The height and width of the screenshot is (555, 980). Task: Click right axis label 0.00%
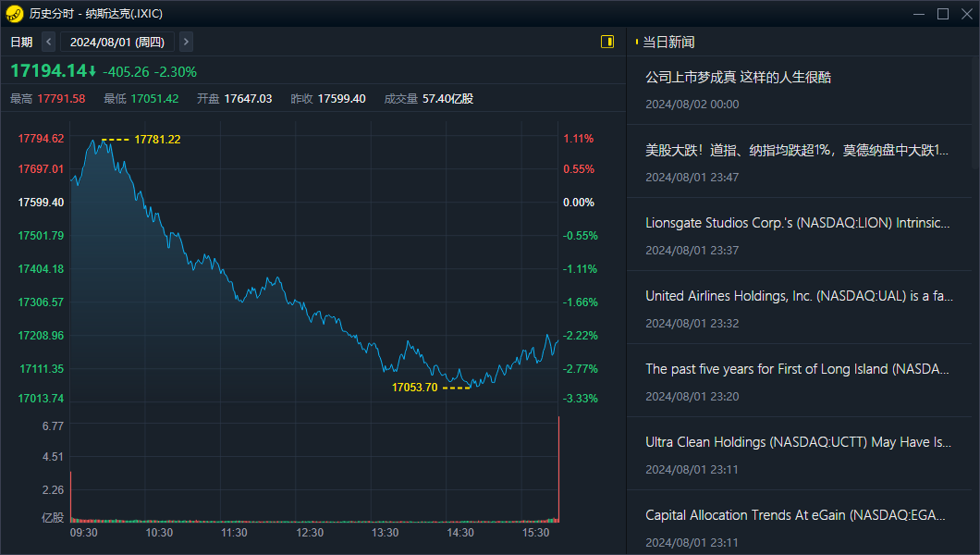tap(578, 203)
